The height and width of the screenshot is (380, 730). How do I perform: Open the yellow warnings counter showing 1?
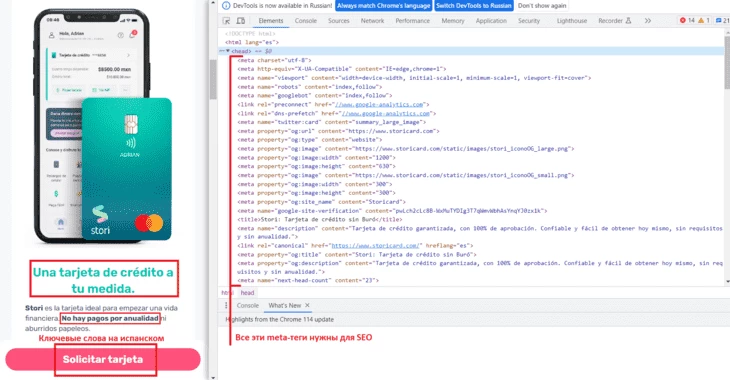coord(704,20)
